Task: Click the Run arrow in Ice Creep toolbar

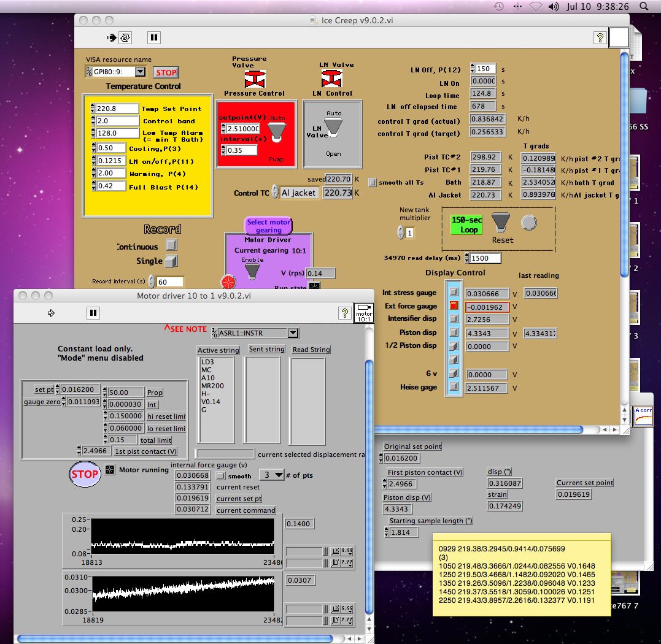Action: (112, 37)
